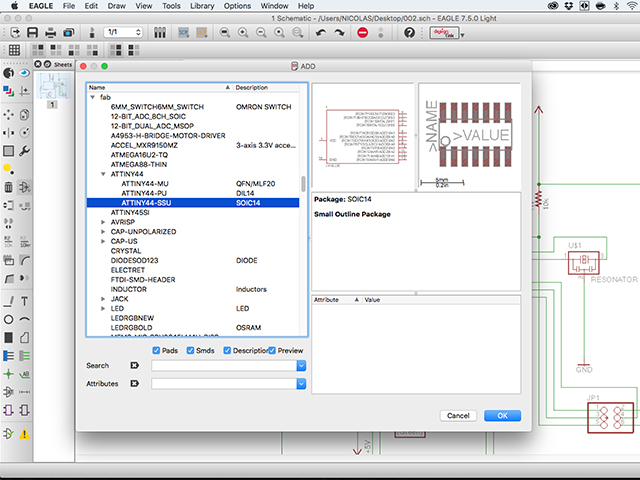This screenshot has height=480, width=640.
Task: Click the OK button
Action: 502,416
